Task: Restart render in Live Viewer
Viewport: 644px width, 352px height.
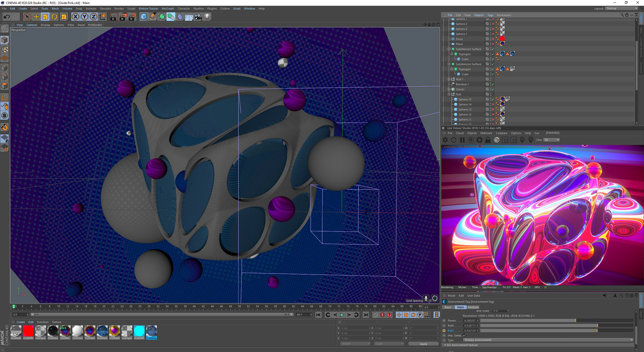Action: tap(454, 140)
